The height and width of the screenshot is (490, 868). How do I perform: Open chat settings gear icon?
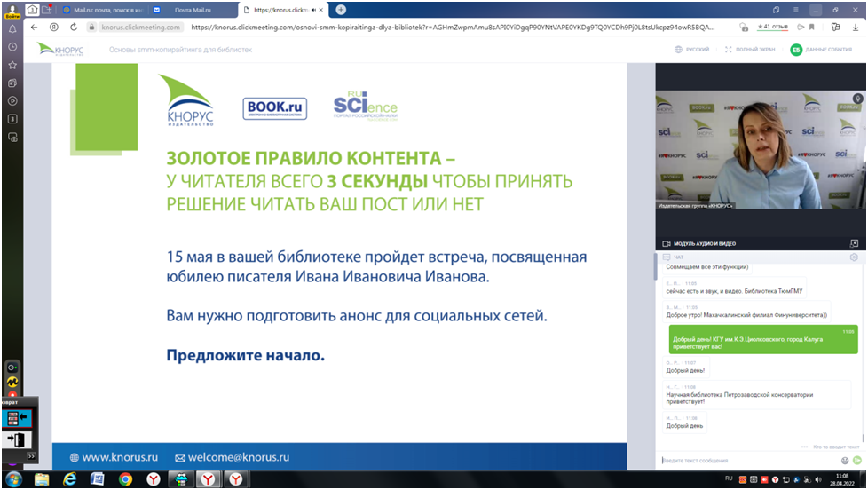click(x=854, y=257)
